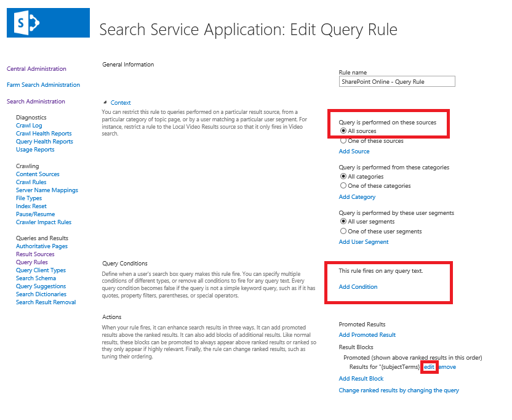512x420 pixels.
Task: Click Change ranked results by changing the query
Action: [399, 390]
